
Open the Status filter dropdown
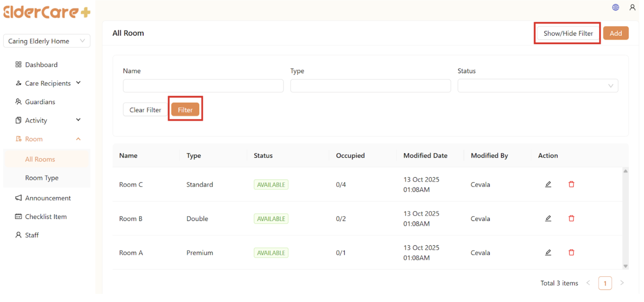[538, 86]
